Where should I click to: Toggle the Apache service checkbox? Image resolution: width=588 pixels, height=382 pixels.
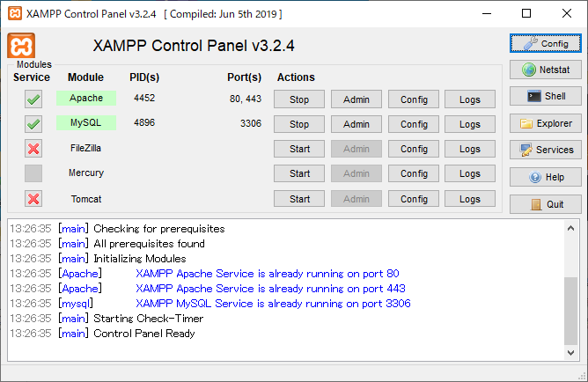(x=33, y=99)
